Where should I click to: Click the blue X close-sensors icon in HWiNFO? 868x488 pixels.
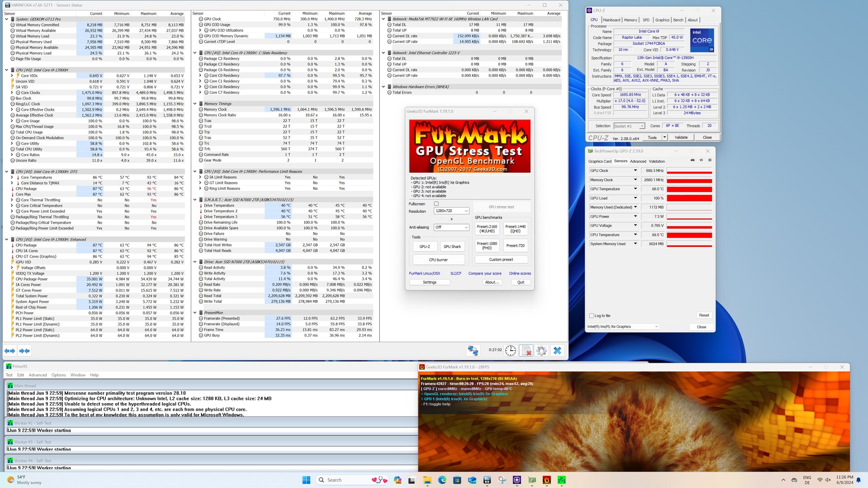click(557, 350)
